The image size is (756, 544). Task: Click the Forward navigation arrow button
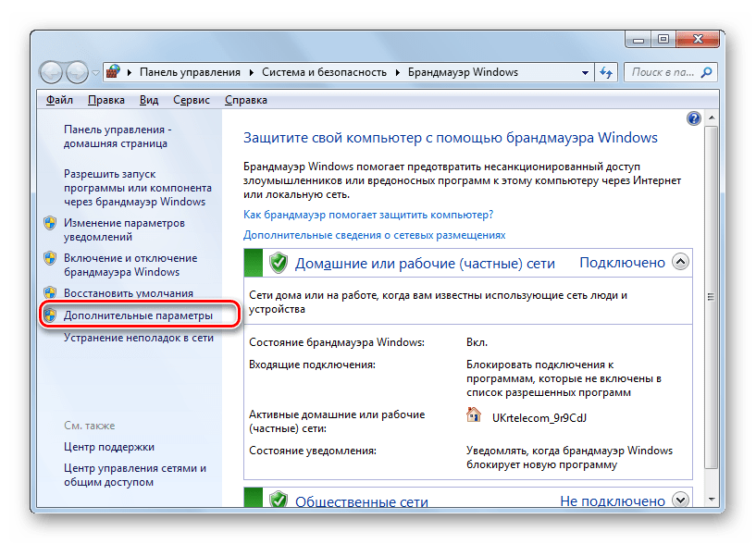77,73
